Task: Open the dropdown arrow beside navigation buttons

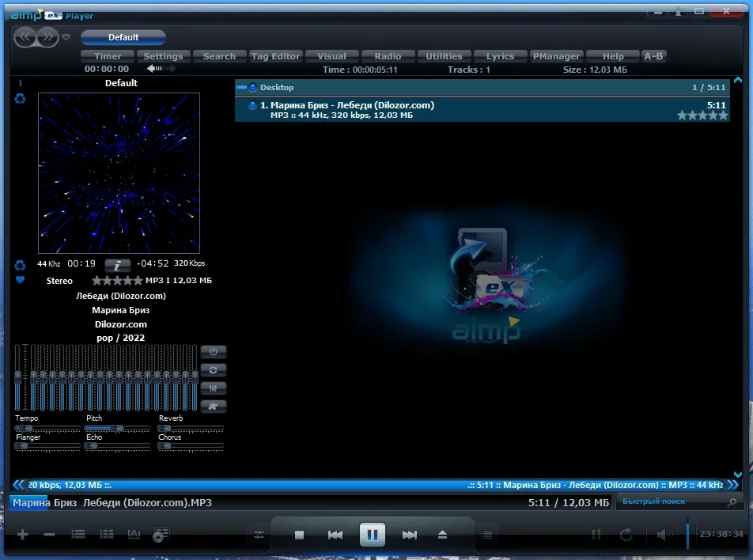Action: (66, 37)
